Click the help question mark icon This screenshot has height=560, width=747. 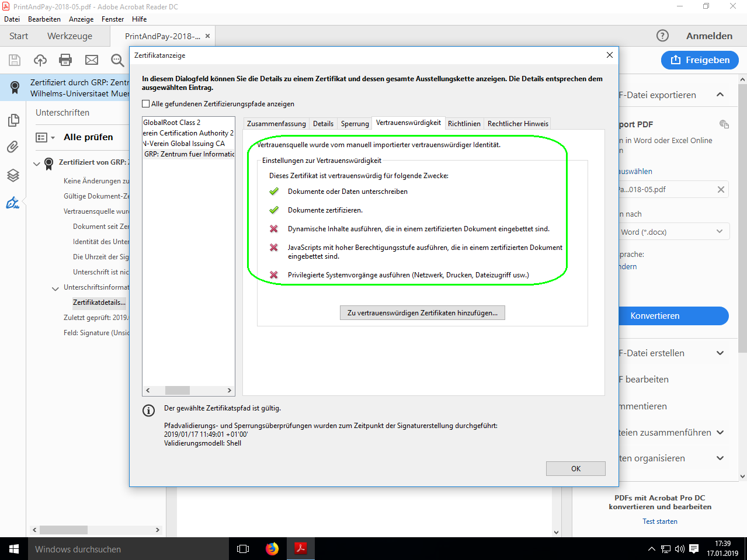pos(662,36)
